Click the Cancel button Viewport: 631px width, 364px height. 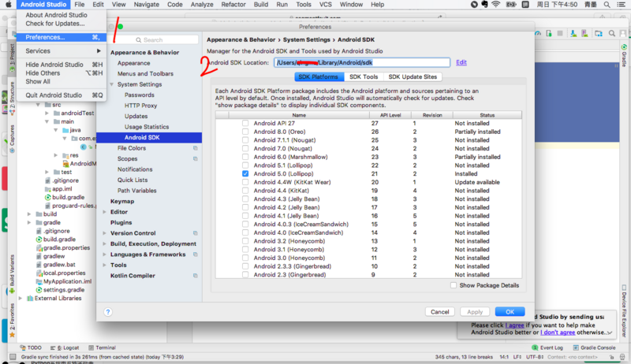440,312
